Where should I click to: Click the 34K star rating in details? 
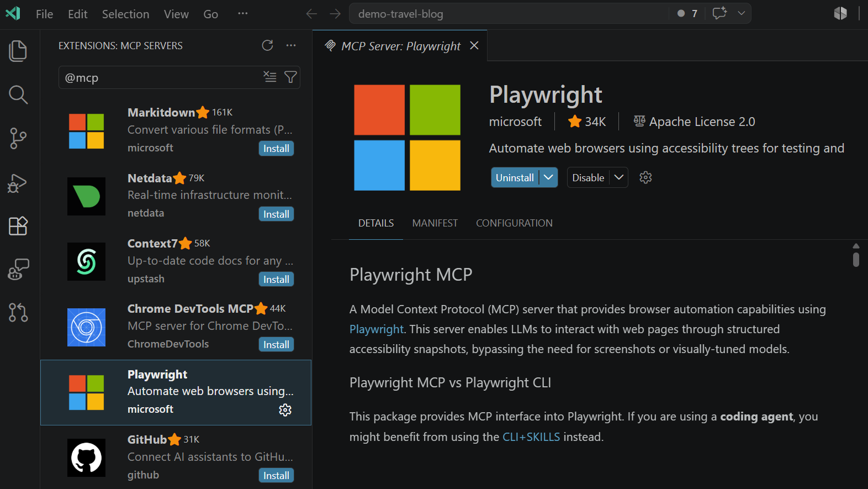coord(587,122)
